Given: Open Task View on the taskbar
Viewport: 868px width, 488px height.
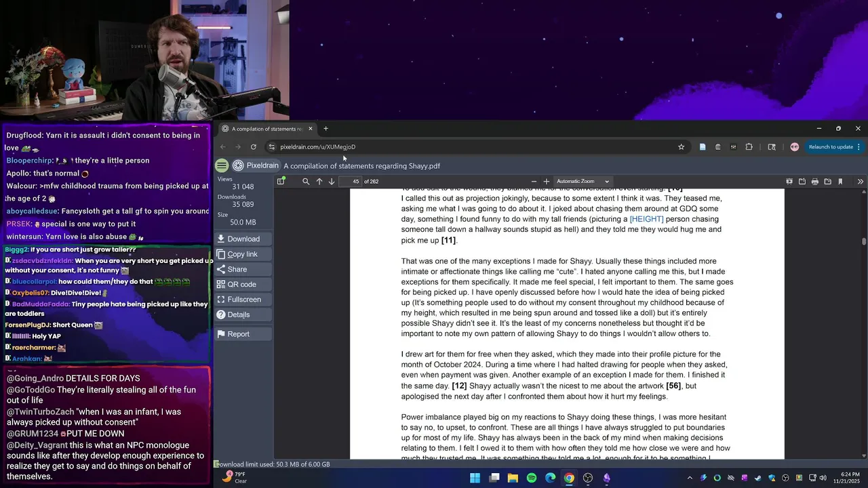Looking at the screenshot, I should (494, 478).
